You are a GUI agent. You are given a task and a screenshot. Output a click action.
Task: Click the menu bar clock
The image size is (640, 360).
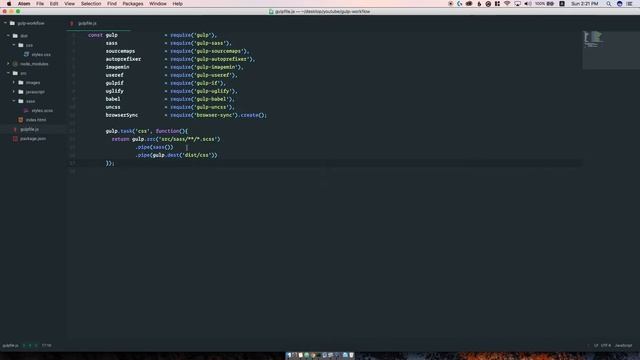point(584,4)
